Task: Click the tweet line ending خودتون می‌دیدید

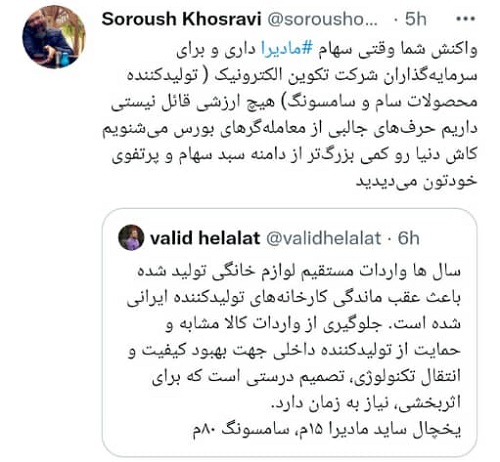Action: 417,180
